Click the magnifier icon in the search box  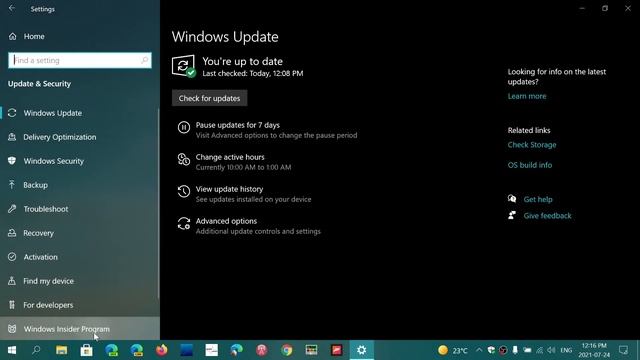coord(144,60)
